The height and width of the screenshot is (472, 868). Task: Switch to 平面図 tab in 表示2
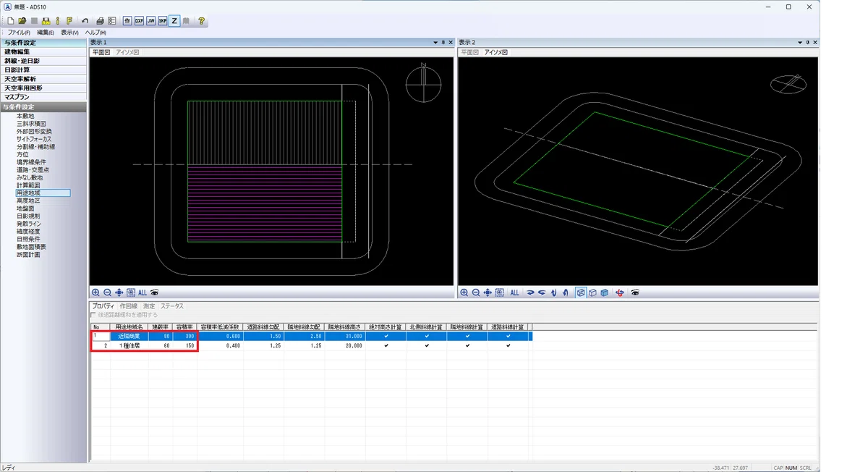click(x=469, y=52)
